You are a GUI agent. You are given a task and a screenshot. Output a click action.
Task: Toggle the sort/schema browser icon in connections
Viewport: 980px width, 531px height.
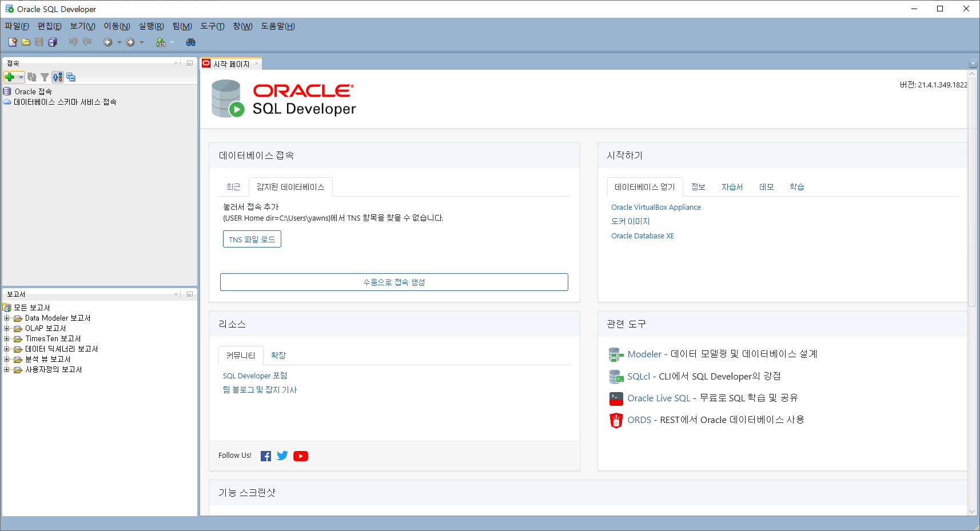point(58,77)
